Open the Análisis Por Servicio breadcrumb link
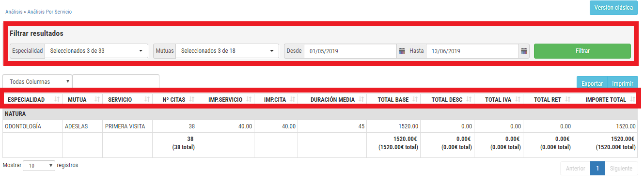Screen dimensions: 644x186 [x=50, y=12]
